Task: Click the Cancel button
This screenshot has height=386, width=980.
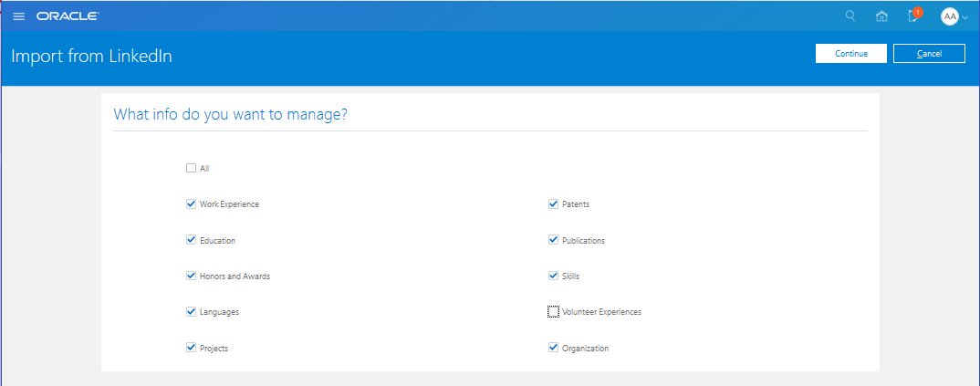Action: pyautogui.click(x=929, y=54)
